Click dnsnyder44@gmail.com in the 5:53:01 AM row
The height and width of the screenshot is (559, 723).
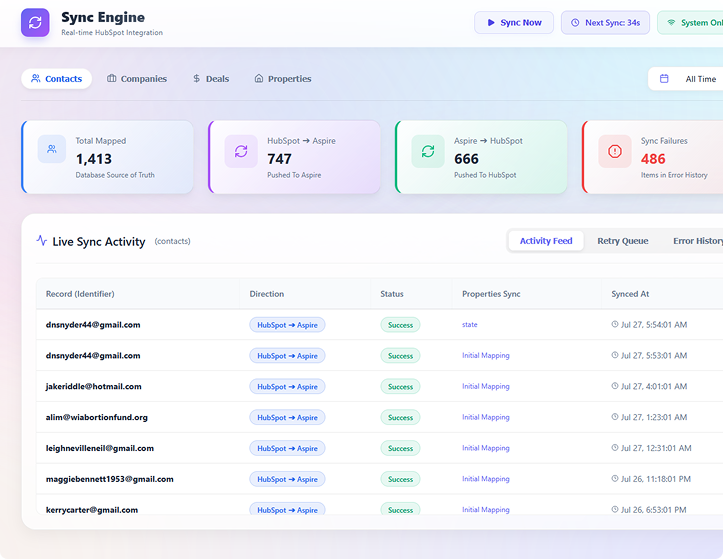tap(93, 356)
